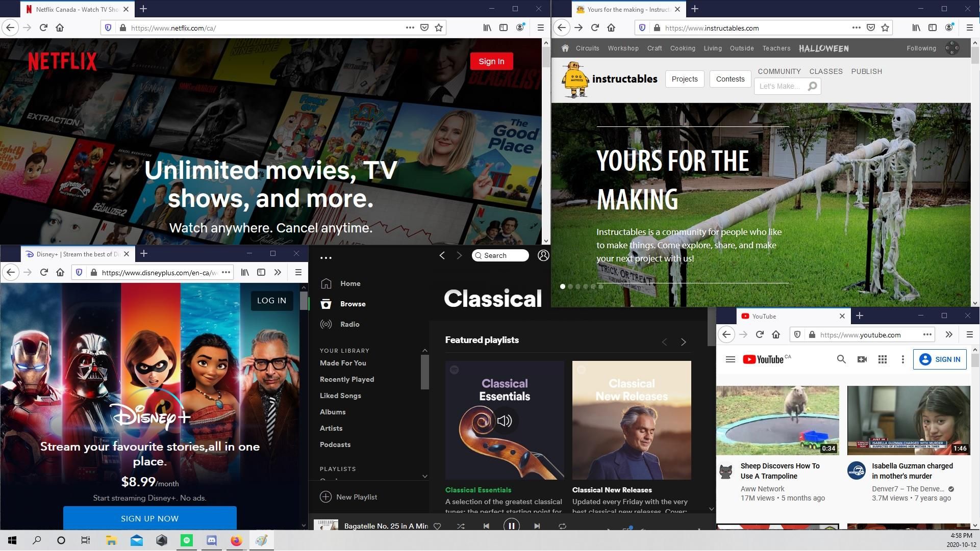
Task: Open Spotify user profile icon
Action: coord(543,255)
